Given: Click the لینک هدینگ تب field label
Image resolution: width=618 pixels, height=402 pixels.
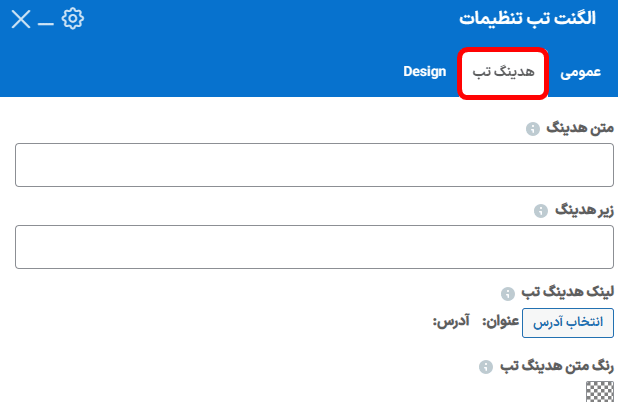Looking at the screenshot, I should pos(568,292).
